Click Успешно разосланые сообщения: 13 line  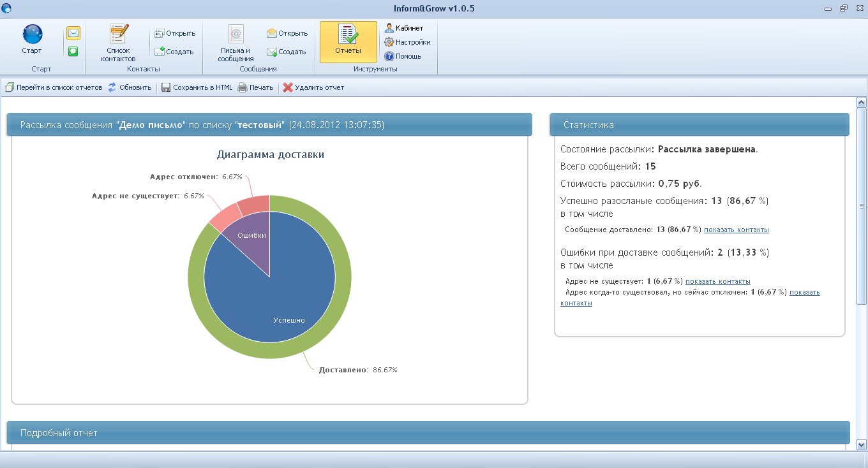pos(664,201)
